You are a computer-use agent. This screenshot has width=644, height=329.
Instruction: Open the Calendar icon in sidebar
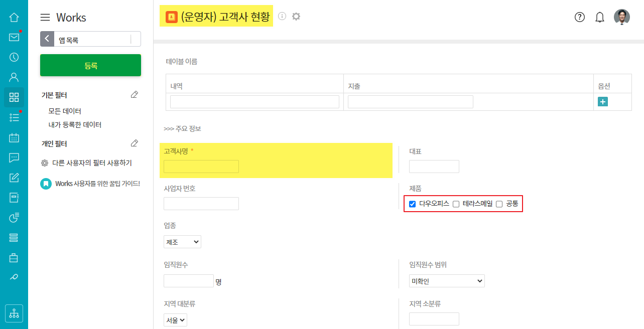click(x=14, y=137)
